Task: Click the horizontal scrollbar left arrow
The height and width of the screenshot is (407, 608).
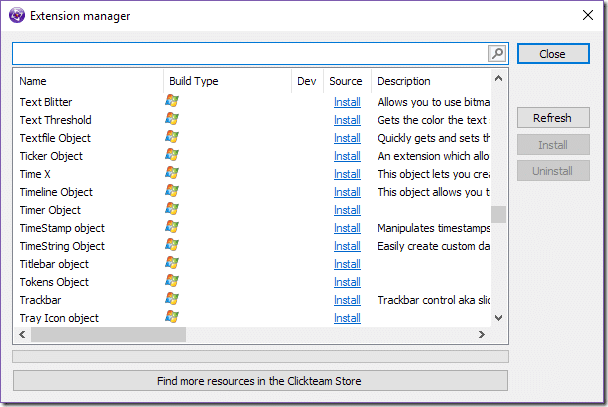Action: [x=22, y=335]
